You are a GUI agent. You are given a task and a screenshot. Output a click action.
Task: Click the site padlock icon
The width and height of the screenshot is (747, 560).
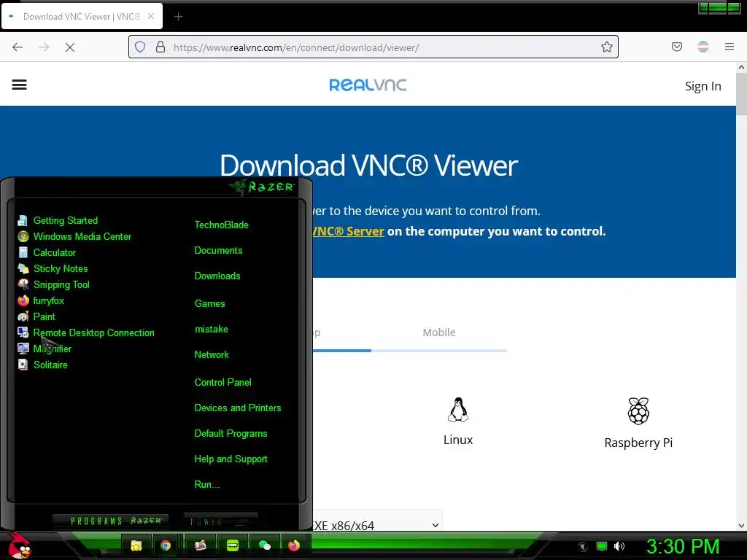click(x=160, y=47)
